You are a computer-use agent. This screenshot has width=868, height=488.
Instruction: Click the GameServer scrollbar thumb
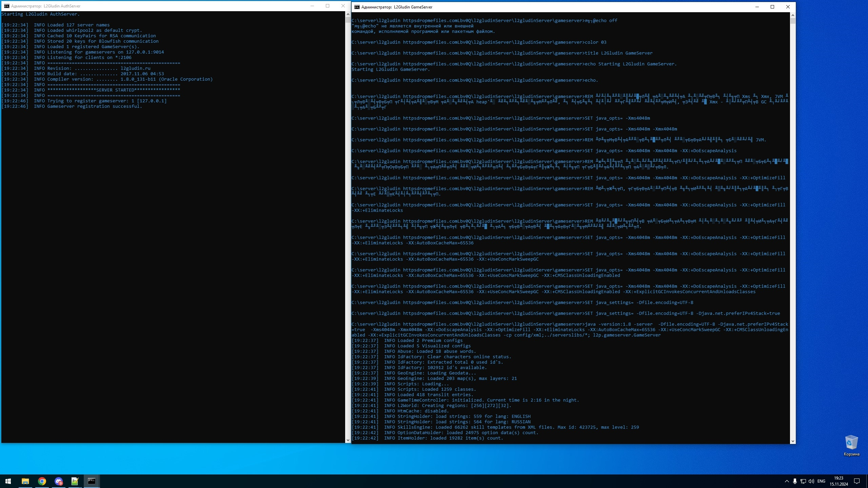(x=793, y=21)
